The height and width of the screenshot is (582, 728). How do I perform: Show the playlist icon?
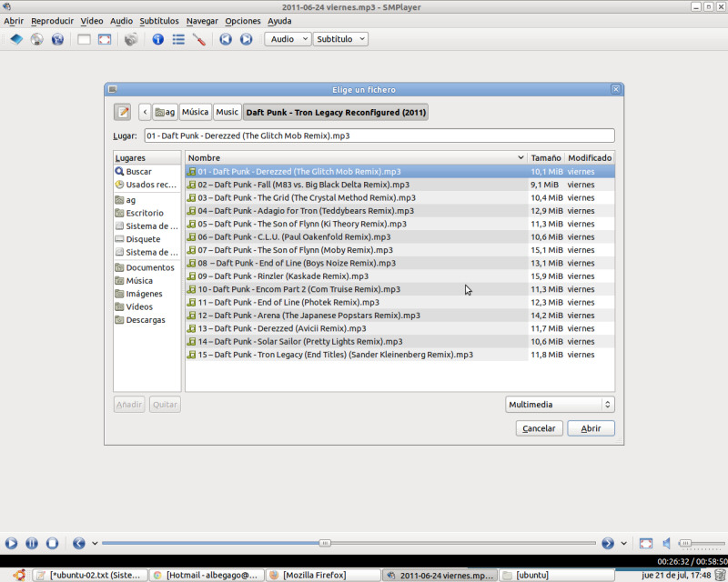pyautogui.click(x=178, y=39)
